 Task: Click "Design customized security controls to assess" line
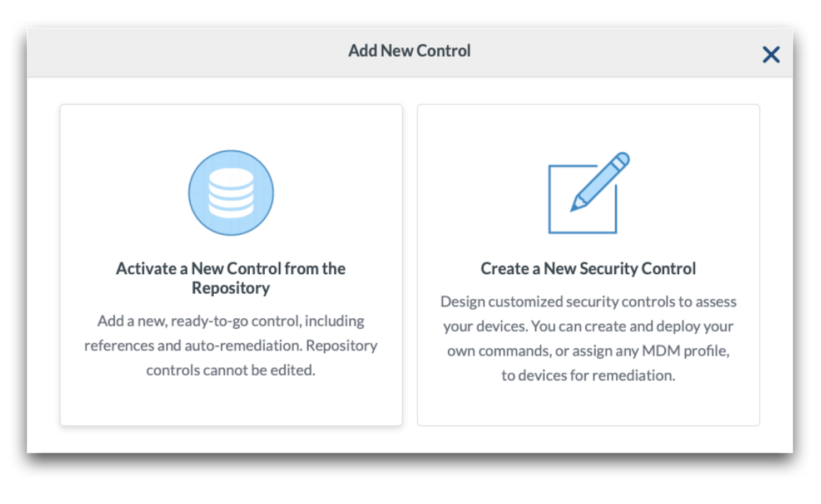click(x=588, y=302)
